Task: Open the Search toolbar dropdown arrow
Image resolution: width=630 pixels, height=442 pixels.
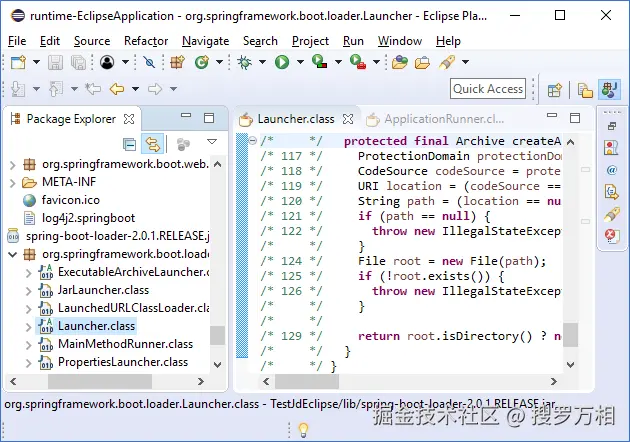Action: tap(465, 62)
